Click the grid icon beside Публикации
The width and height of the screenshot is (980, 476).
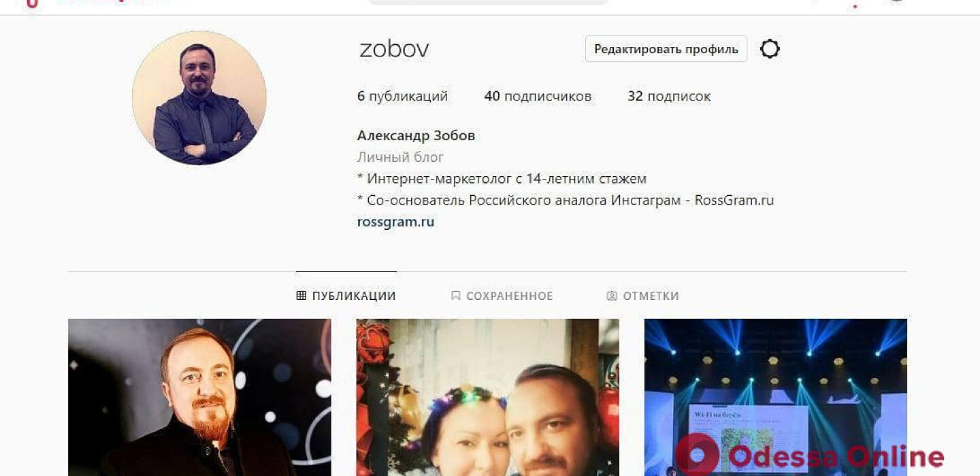point(301,296)
